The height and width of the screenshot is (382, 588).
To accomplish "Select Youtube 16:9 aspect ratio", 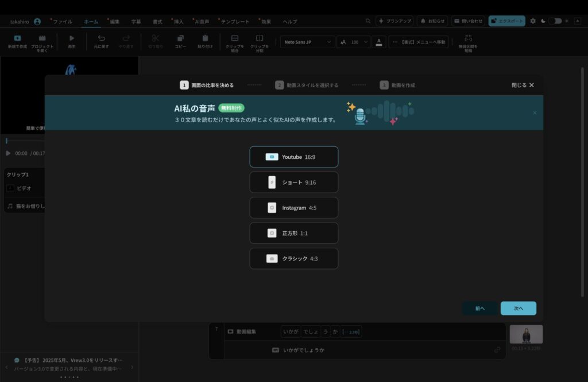I will tap(293, 157).
